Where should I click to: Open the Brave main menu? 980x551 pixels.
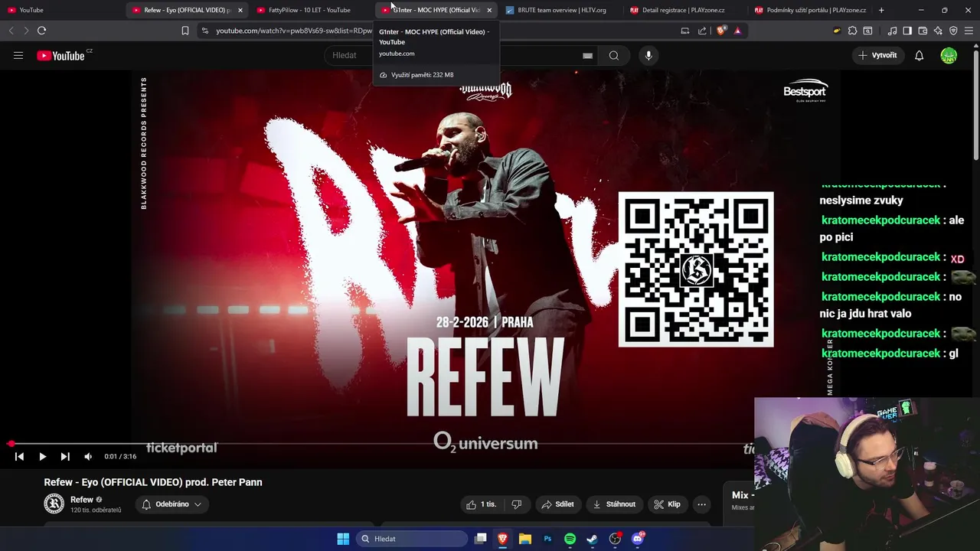point(969,31)
